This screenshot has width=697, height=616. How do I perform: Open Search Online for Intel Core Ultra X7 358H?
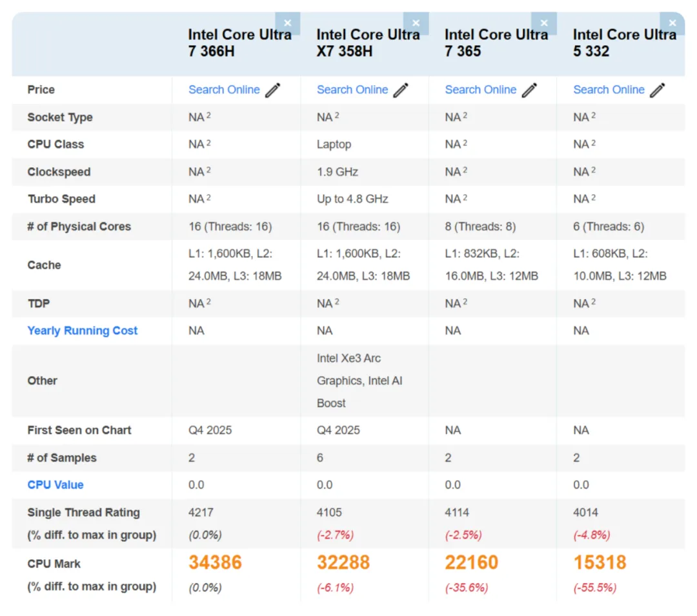(x=352, y=90)
